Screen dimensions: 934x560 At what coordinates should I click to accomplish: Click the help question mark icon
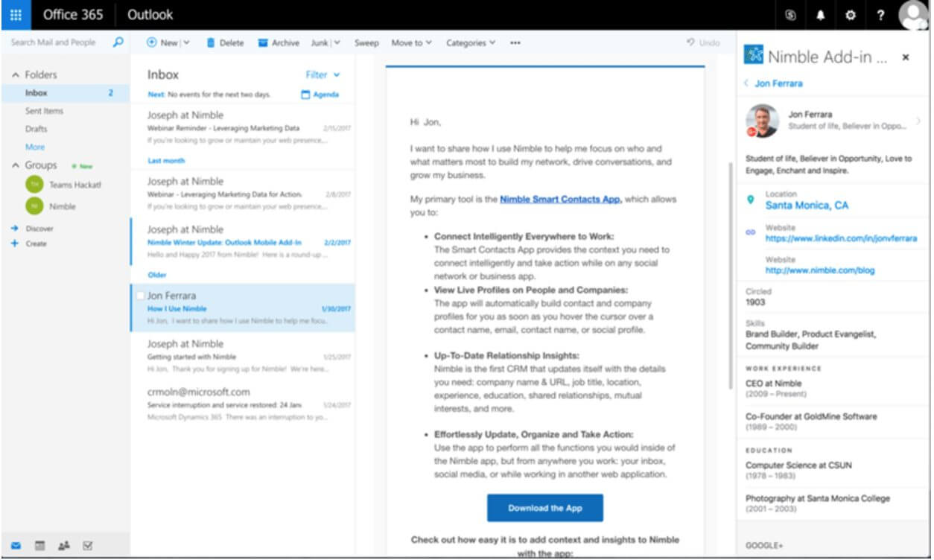pyautogui.click(x=880, y=15)
